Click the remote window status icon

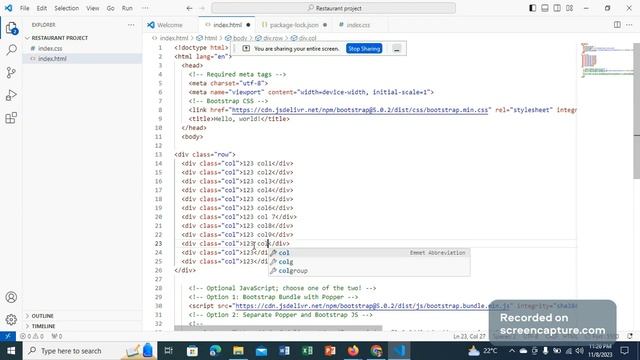(x=8, y=336)
